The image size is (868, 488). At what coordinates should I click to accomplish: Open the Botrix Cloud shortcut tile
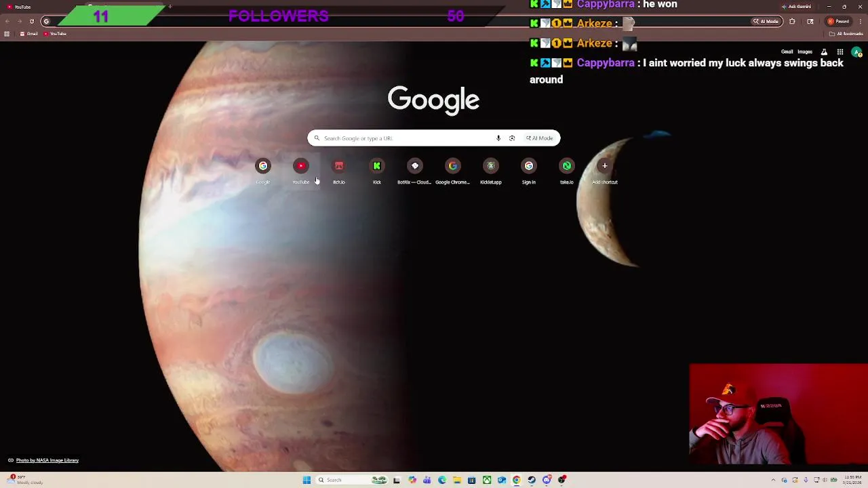coord(415,171)
